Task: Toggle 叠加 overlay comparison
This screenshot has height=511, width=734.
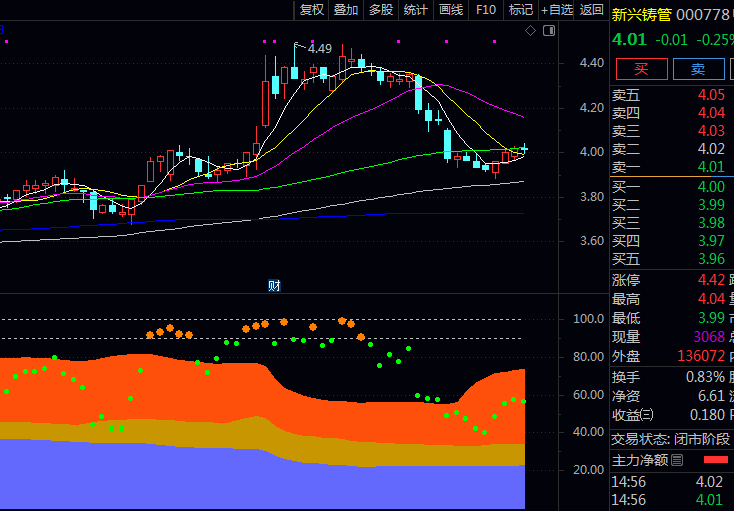Action: point(346,10)
